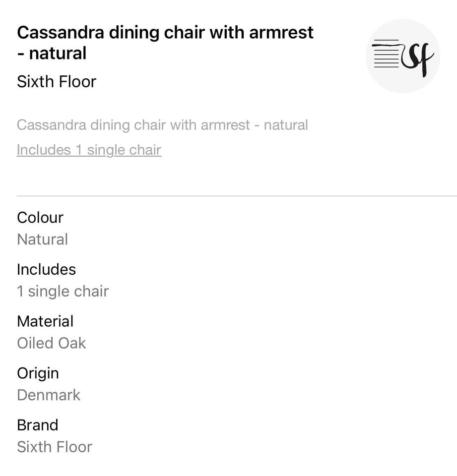
Task: Click '- natural' on the title's second line
Action: coord(52,53)
